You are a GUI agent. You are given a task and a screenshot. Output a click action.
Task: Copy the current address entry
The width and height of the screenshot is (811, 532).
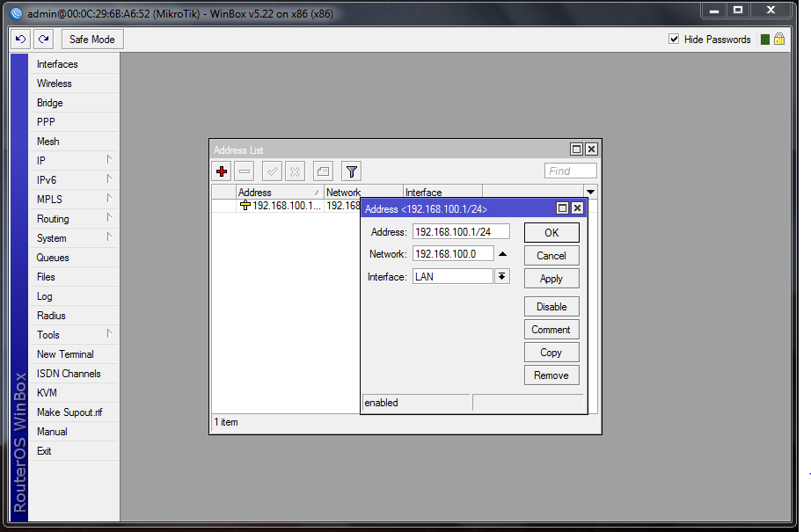[551, 352]
